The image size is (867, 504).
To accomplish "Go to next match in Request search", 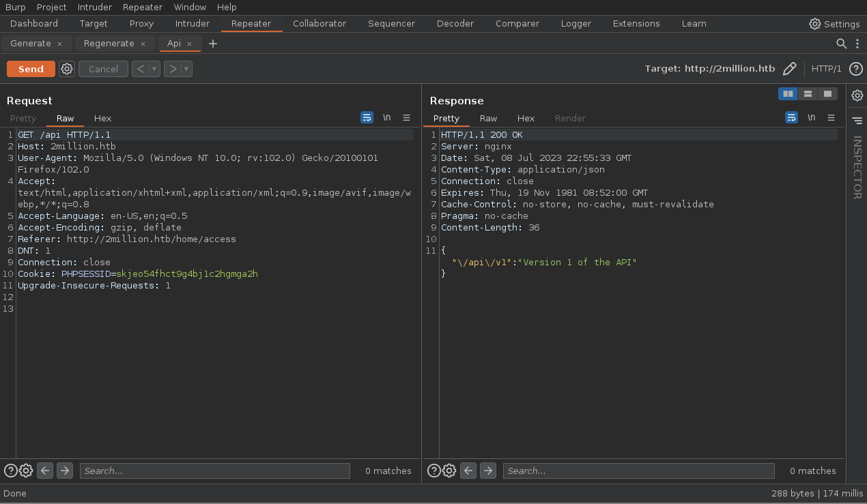I will (65, 471).
